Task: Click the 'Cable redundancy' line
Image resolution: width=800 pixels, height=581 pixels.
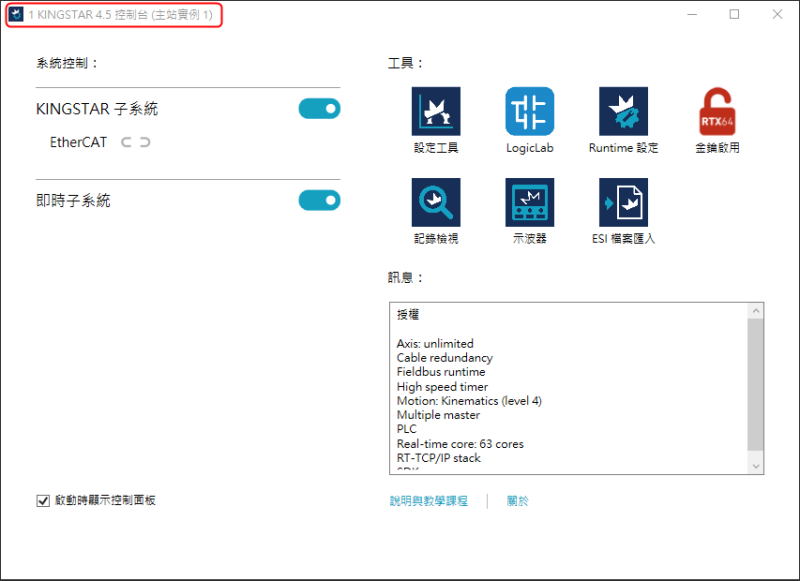Action: (444, 358)
